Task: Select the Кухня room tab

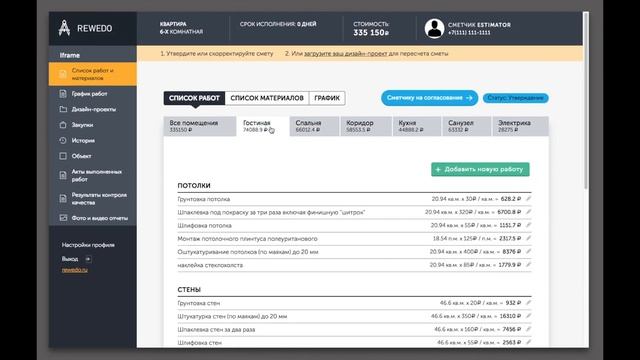Action: click(x=417, y=126)
